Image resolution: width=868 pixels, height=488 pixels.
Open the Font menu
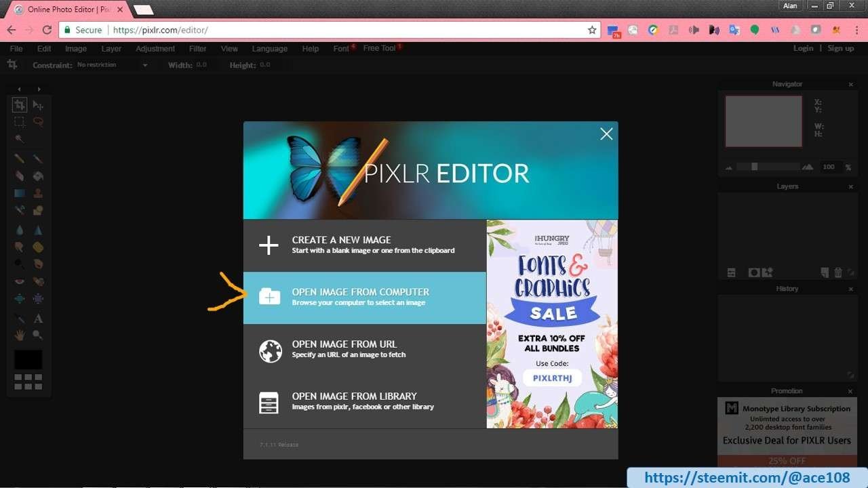[341, 49]
